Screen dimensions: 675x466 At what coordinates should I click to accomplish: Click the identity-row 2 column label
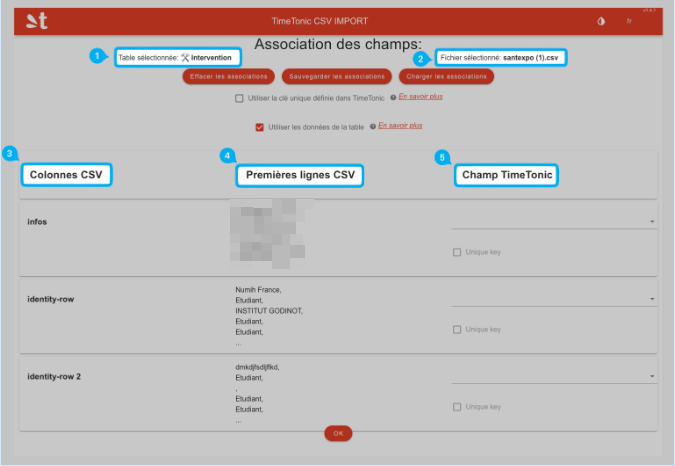(x=54, y=377)
